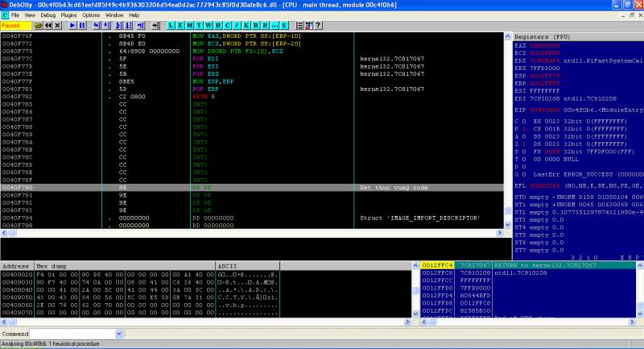Click disassembly horizontal scroll left arrow
The width and height of the screenshot is (644, 349).
pos(4,233)
